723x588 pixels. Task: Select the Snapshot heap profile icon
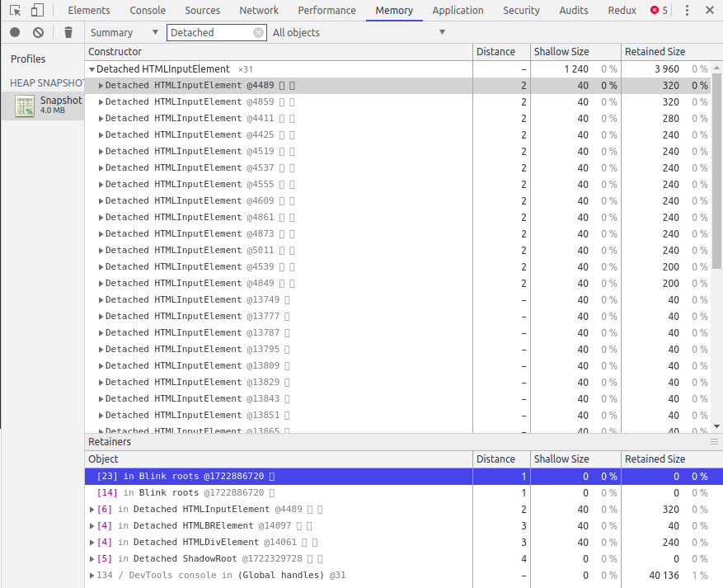coord(25,106)
